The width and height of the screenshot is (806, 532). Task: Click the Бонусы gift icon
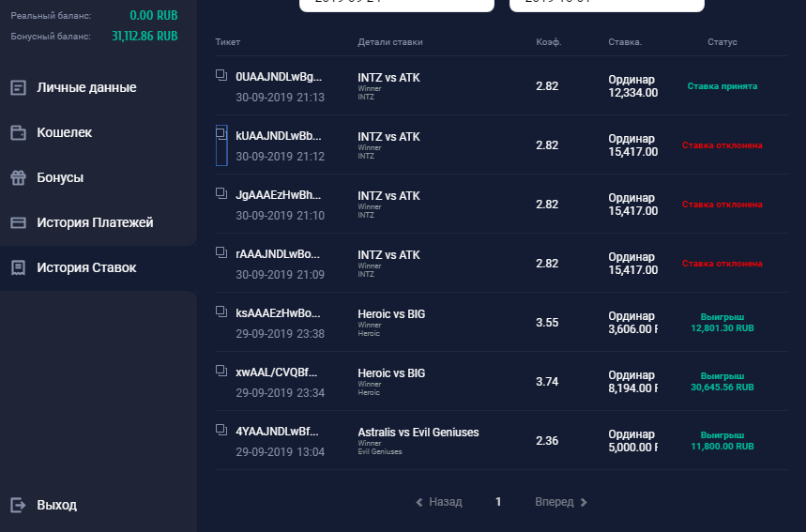[x=19, y=178]
